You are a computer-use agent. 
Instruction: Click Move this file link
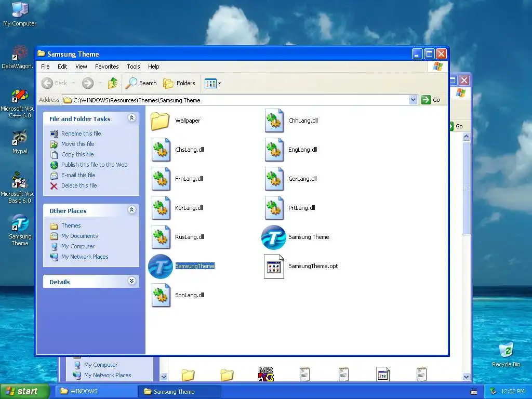[x=78, y=144]
